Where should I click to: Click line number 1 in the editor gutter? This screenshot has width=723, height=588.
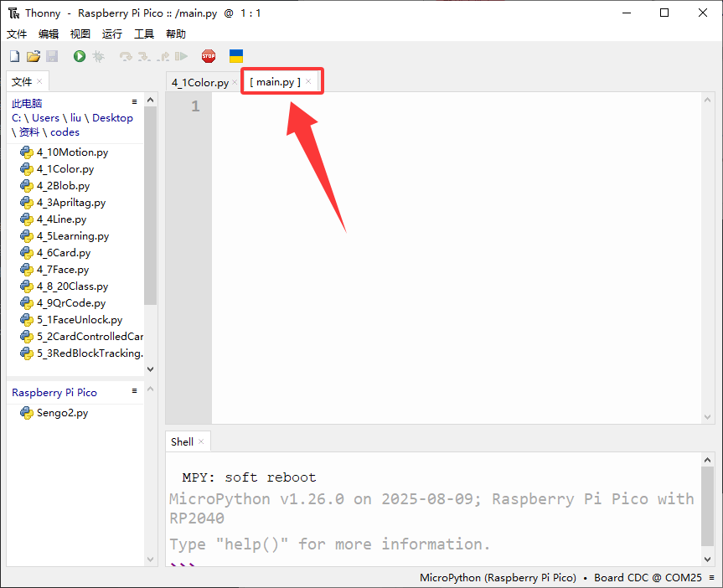[195, 106]
